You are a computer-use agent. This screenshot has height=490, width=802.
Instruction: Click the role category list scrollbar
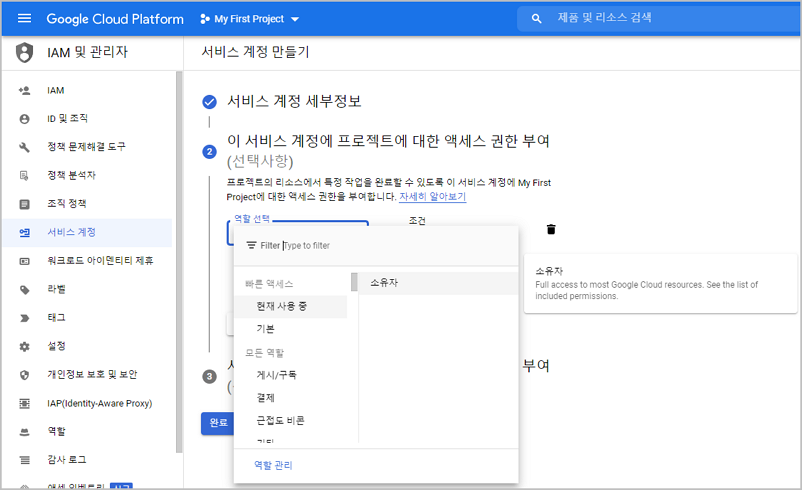click(354, 282)
